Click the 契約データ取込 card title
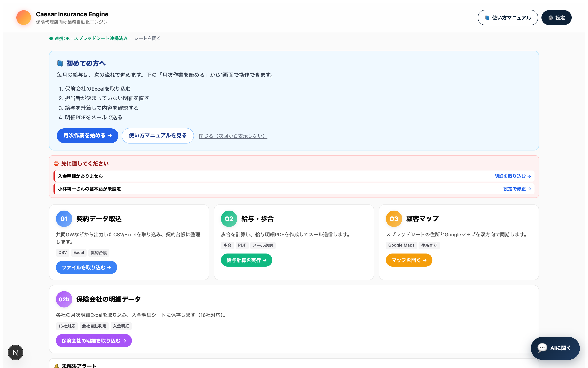Viewport: 588px width, 368px height. 99,219
